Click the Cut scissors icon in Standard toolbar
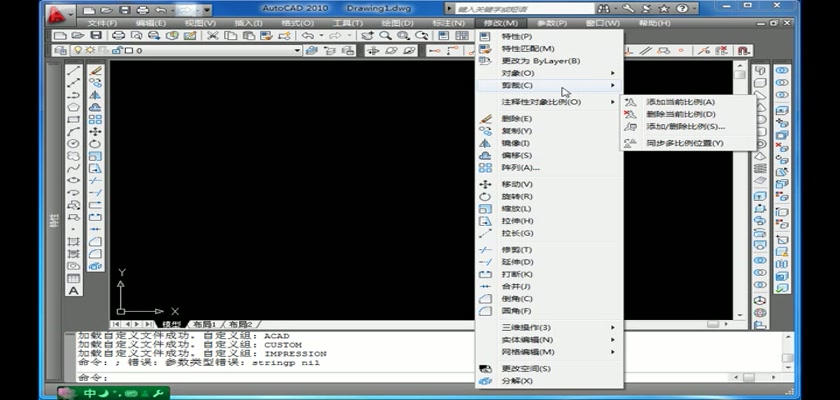Image resolution: width=840 pixels, height=400 pixels. [213, 35]
